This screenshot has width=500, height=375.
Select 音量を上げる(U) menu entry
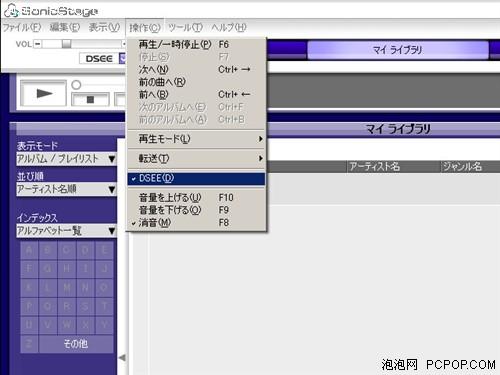[196, 198]
